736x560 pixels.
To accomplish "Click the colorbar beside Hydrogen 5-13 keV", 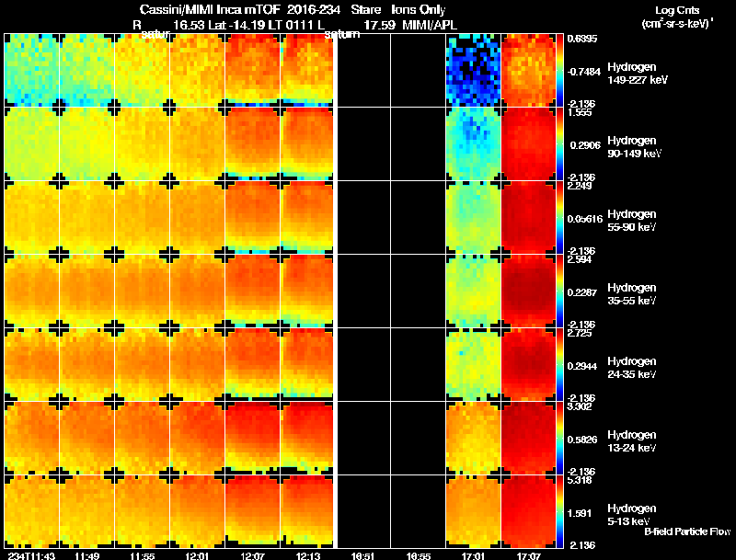I will 559,511.
